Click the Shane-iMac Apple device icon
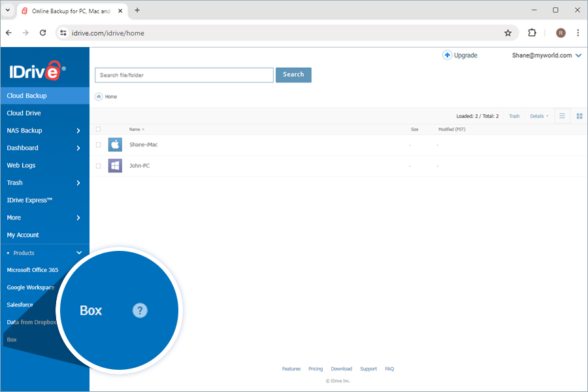 tap(115, 144)
